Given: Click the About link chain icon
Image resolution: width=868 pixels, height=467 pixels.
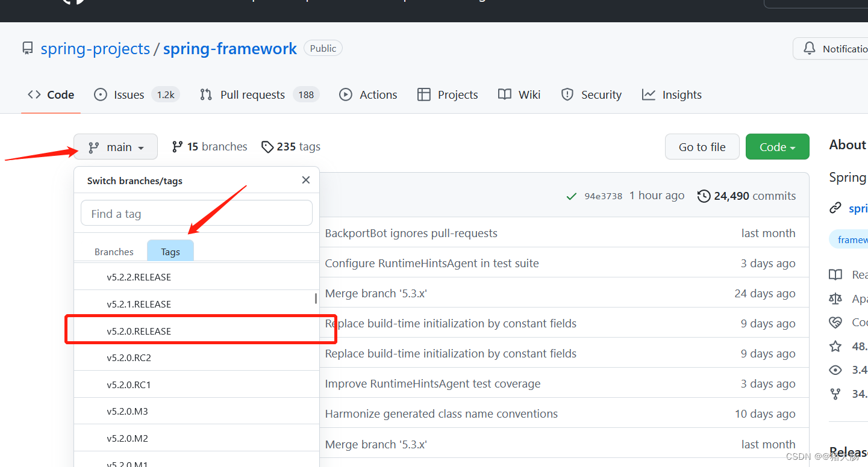Looking at the screenshot, I should [x=835, y=208].
